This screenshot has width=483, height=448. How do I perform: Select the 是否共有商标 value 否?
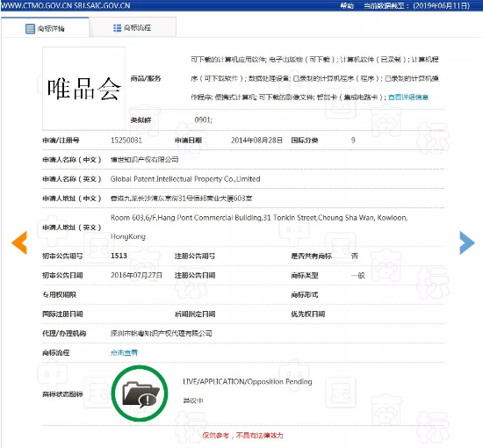pyautogui.click(x=355, y=256)
